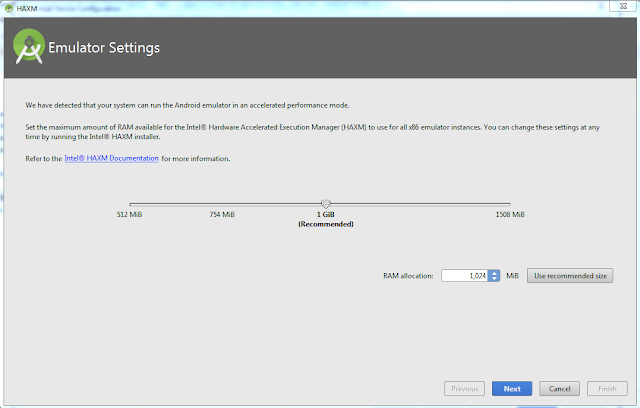Click the Finish button
Viewport: 640px width, 408px height.
[x=607, y=389]
